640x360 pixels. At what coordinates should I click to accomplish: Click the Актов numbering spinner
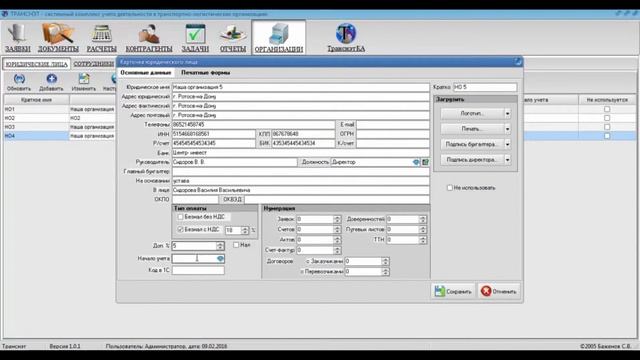click(x=337, y=240)
